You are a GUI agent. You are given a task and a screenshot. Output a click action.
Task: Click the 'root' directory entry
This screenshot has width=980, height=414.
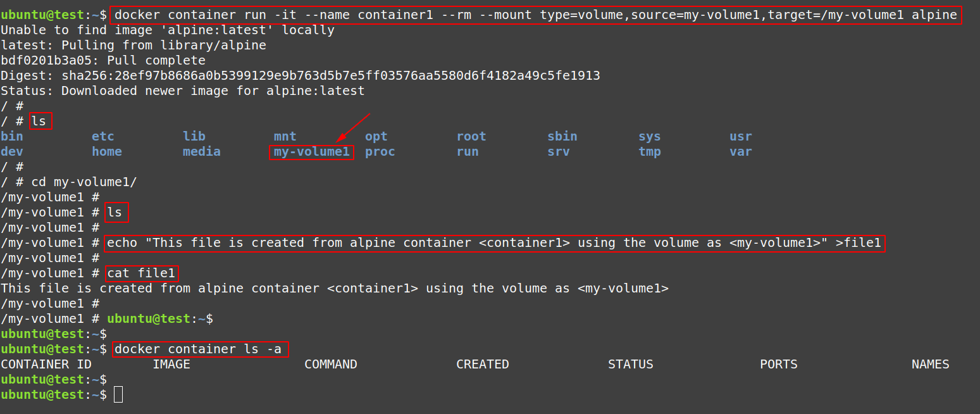471,137
